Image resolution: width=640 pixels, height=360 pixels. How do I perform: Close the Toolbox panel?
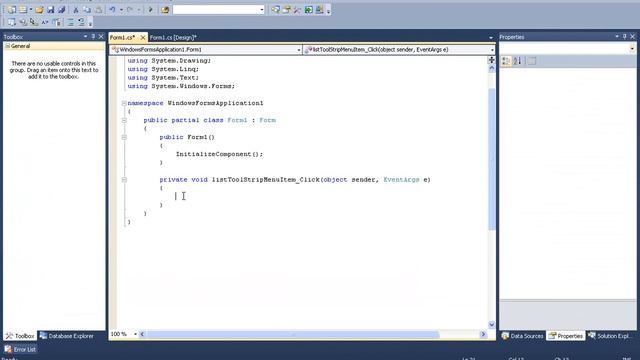(x=101, y=36)
